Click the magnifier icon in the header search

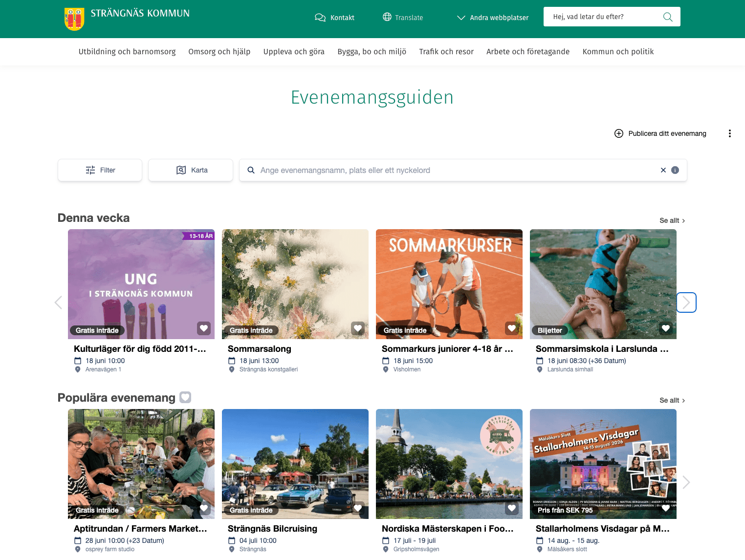click(668, 17)
